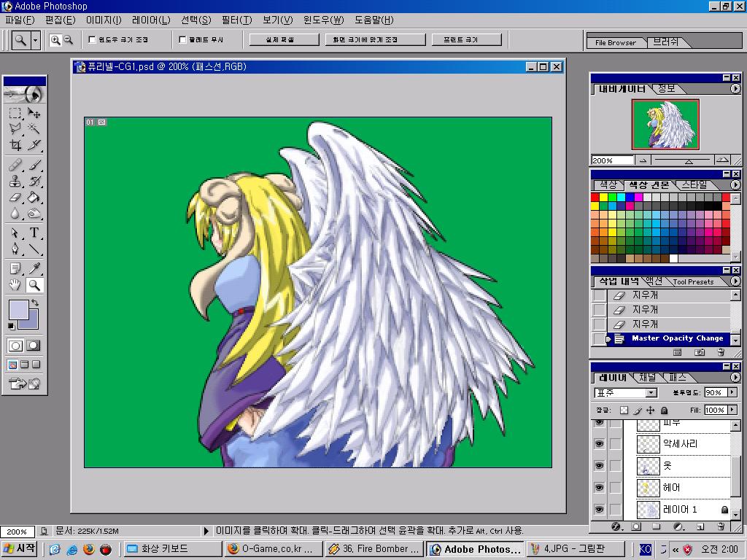This screenshot has height=560, width=747.
Task: Enable the 윈도우 크기 조정 checkbox
Action: tap(93, 39)
